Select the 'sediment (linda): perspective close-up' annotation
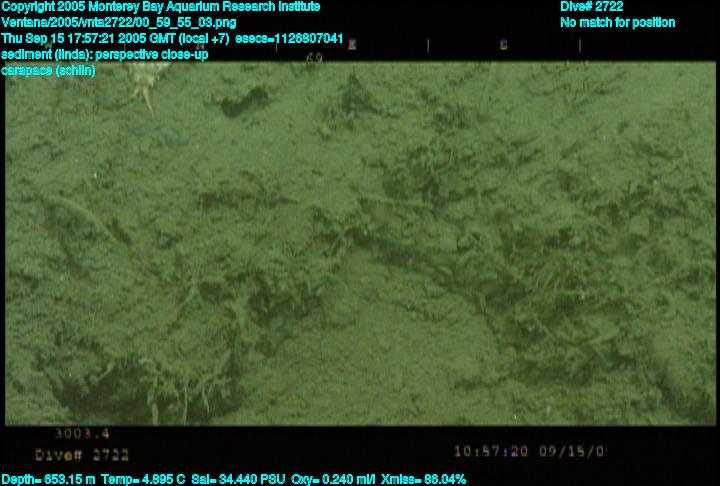The image size is (720, 486). point(105,55)
